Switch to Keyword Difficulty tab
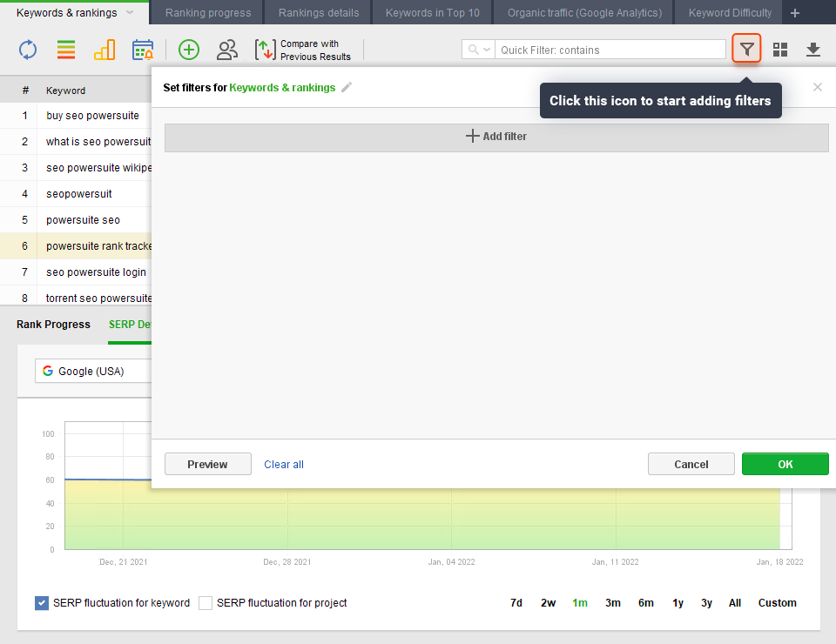 click(730, 13)
